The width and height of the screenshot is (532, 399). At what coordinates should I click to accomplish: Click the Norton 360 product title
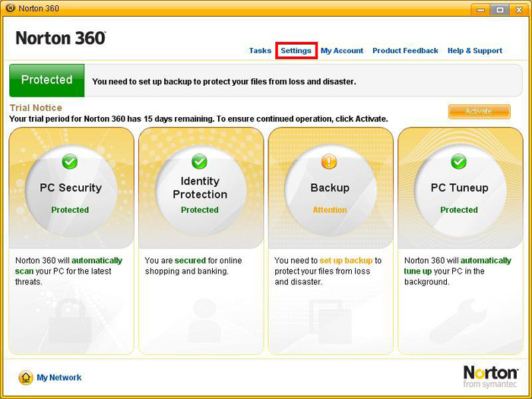(x=61, y=38)
